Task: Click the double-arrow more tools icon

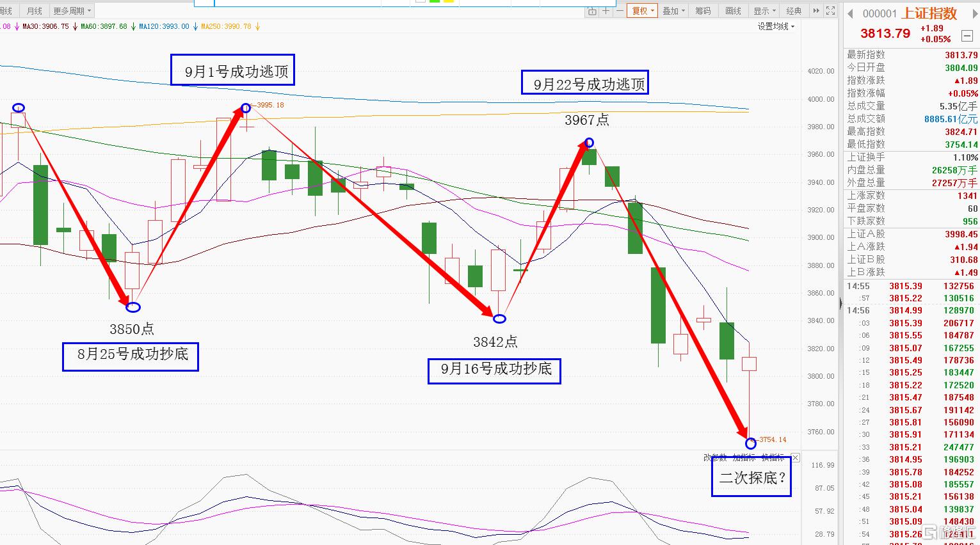Action: coord(816,11)
